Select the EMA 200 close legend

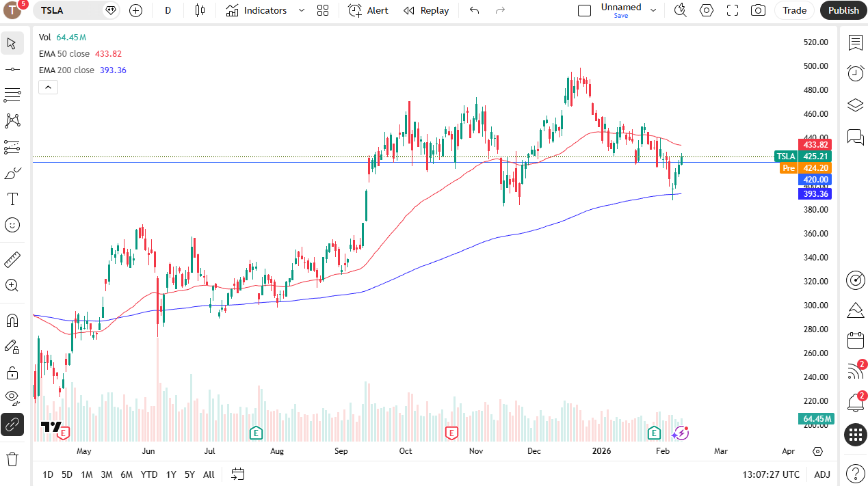(67, 70)
